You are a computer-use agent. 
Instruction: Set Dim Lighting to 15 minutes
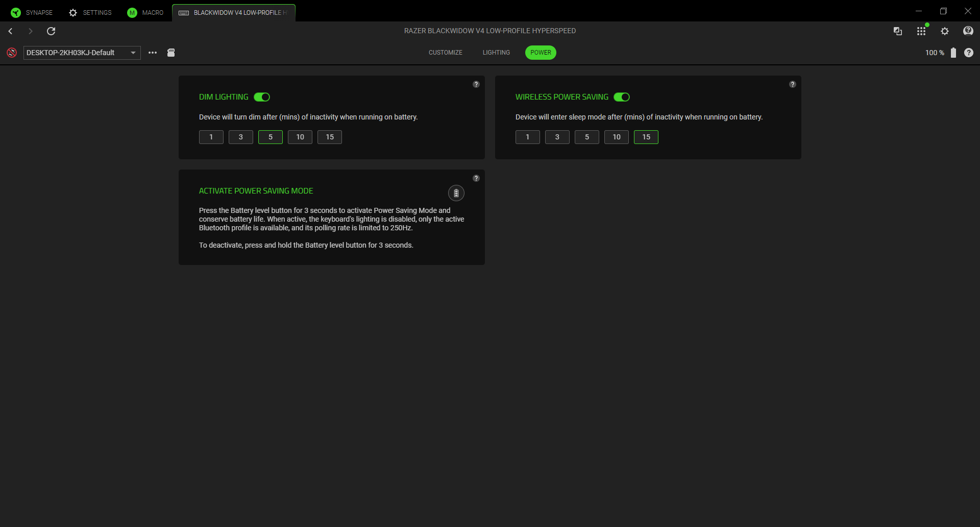pyautogui.click(x=330, y=137)
